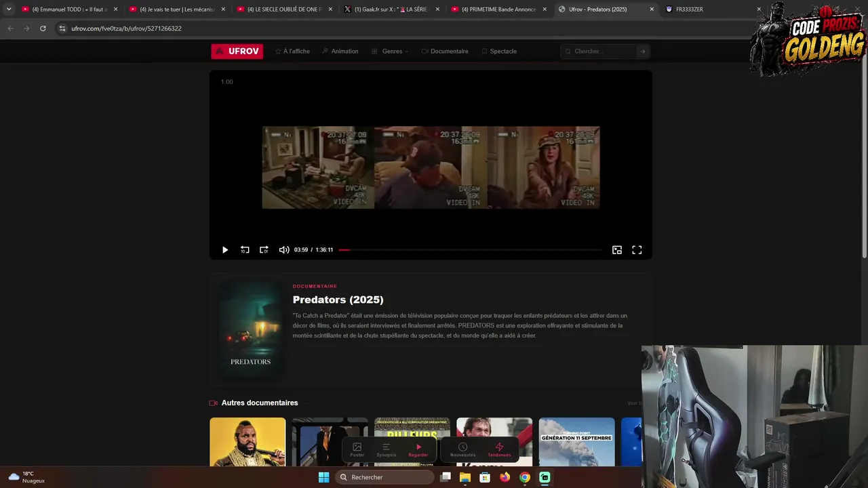Open the Documentaire section

445,52
